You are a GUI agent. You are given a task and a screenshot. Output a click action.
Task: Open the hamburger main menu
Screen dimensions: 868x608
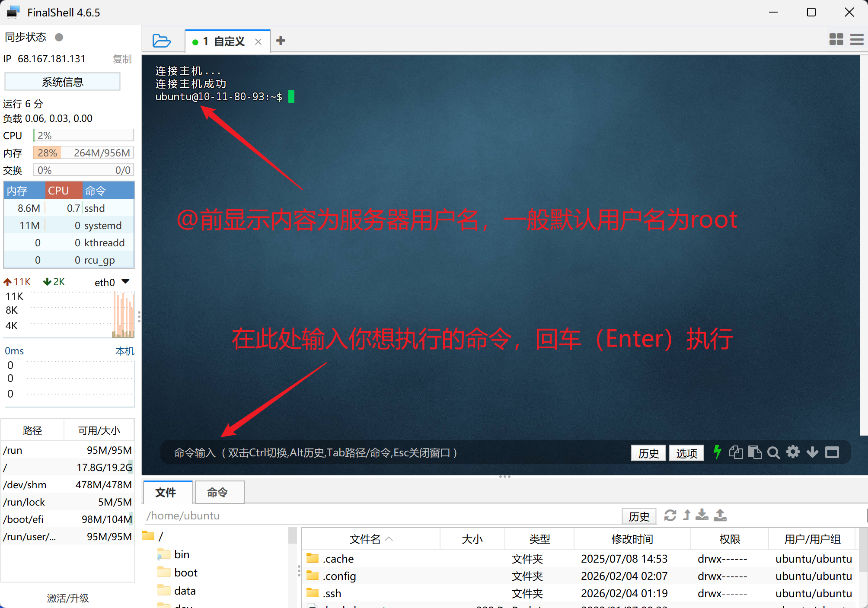(x=856, y=40)
